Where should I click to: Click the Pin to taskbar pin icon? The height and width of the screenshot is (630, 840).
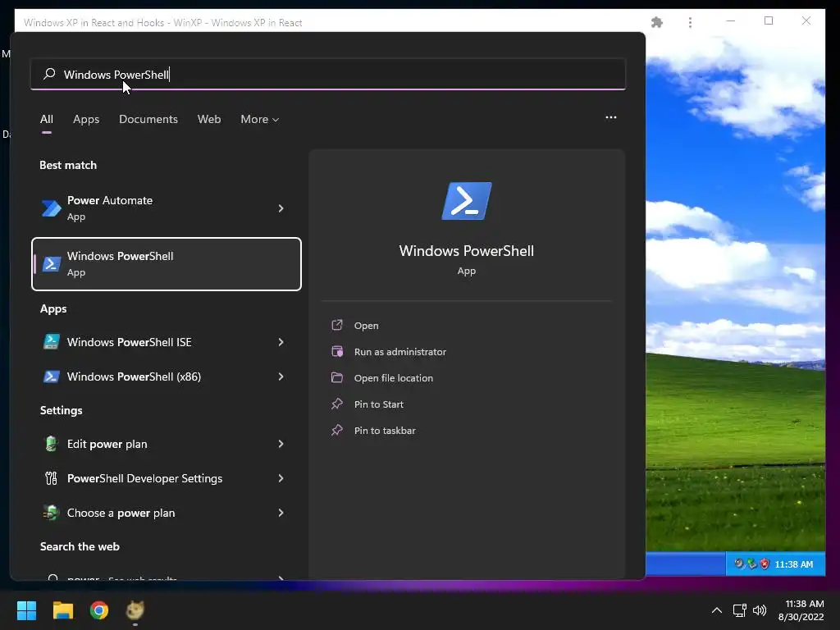337,430
